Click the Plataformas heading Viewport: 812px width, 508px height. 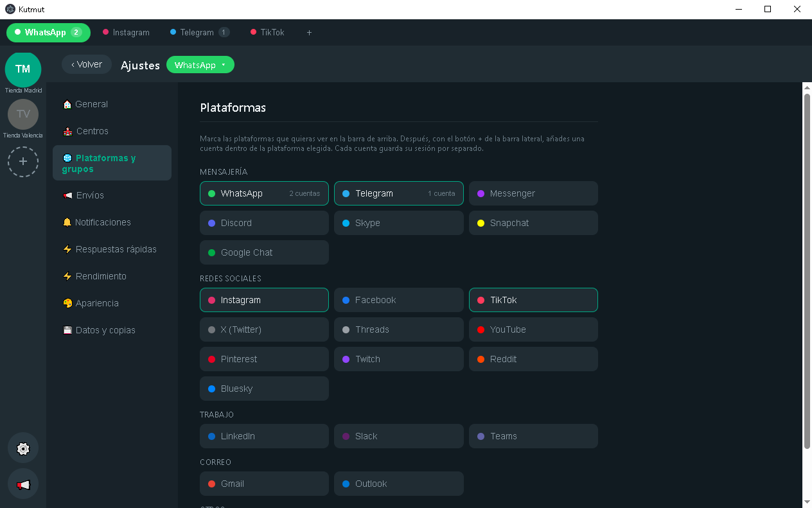[x=233, y=108]
